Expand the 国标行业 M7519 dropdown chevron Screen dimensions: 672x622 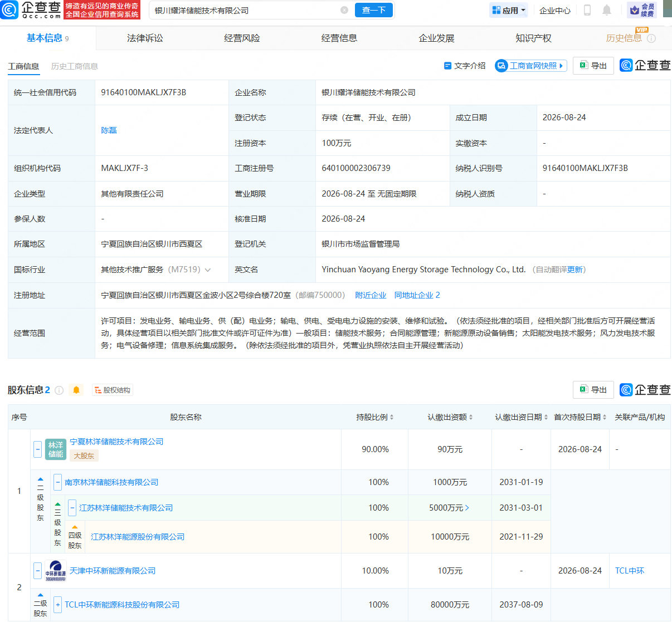[208, 270]
